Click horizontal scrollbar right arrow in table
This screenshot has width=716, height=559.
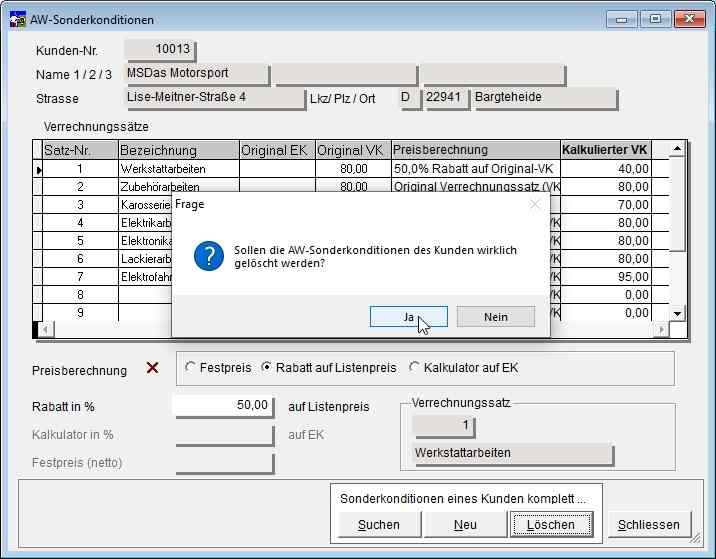pos(661,329)
